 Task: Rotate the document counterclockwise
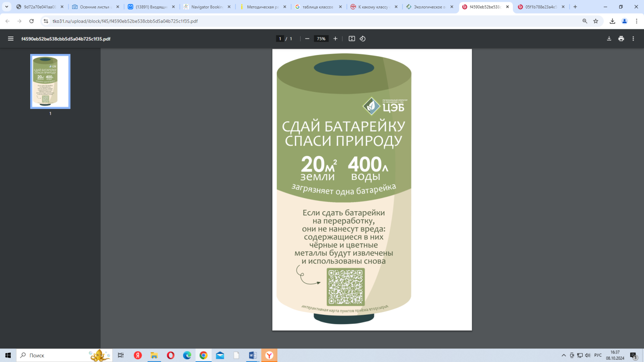pyautogui.click(x=363, y=39)
